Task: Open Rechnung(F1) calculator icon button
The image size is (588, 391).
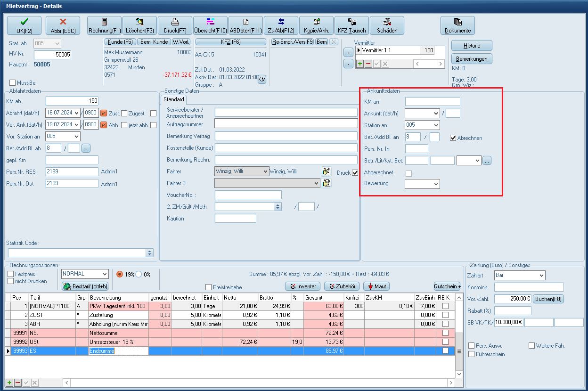Action: pyautogui.click(x=104, y=25)
